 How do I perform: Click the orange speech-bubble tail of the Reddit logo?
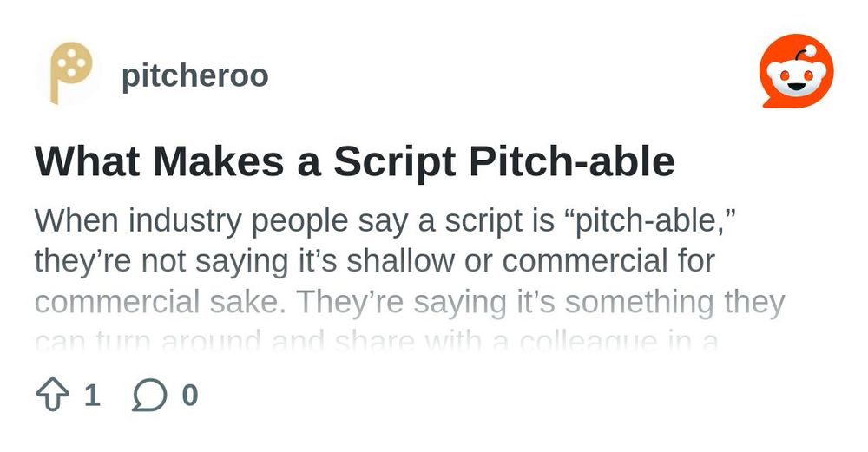[x=771, y=102]
